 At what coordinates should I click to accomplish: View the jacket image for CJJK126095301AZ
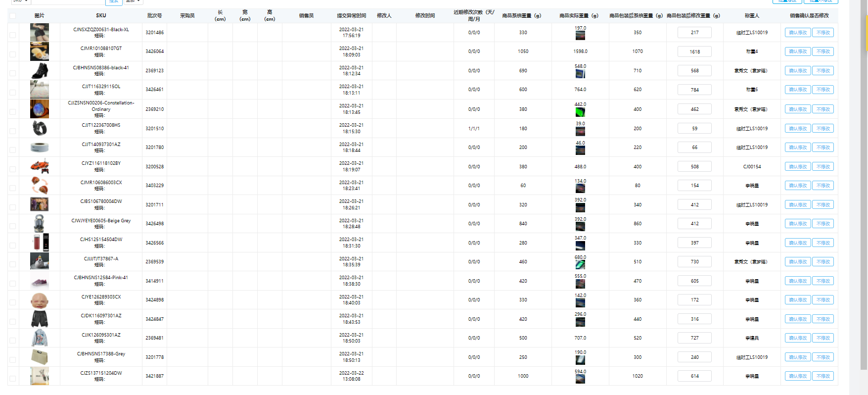[40, 338]
